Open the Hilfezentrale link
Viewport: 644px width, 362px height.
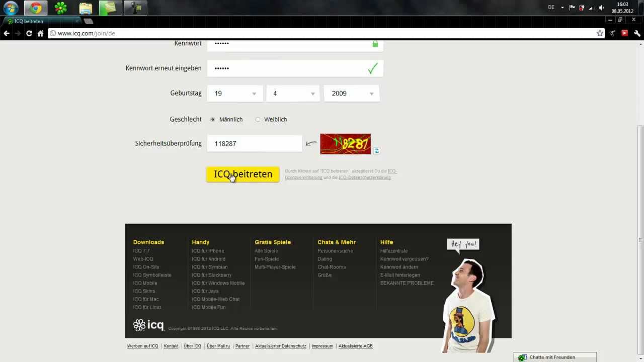(x=394, y=251)
